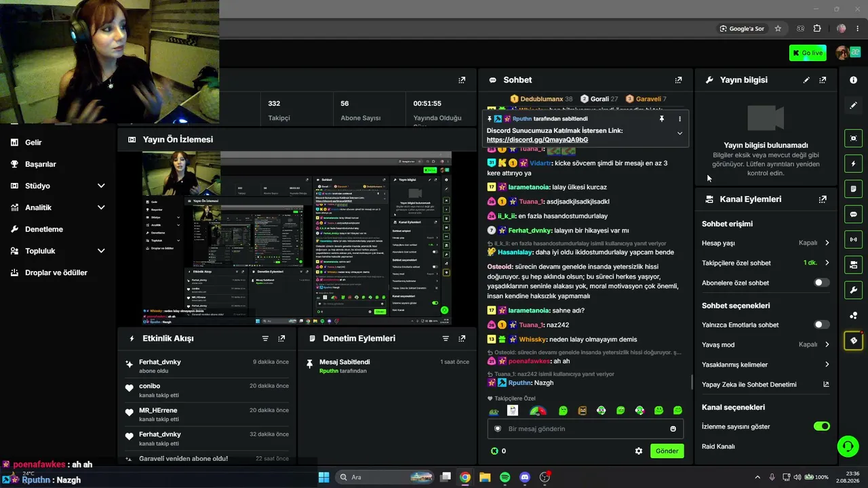Open Başarılar in the sidebar
Screen dimensions: 868x488
[x=40, y=164]
